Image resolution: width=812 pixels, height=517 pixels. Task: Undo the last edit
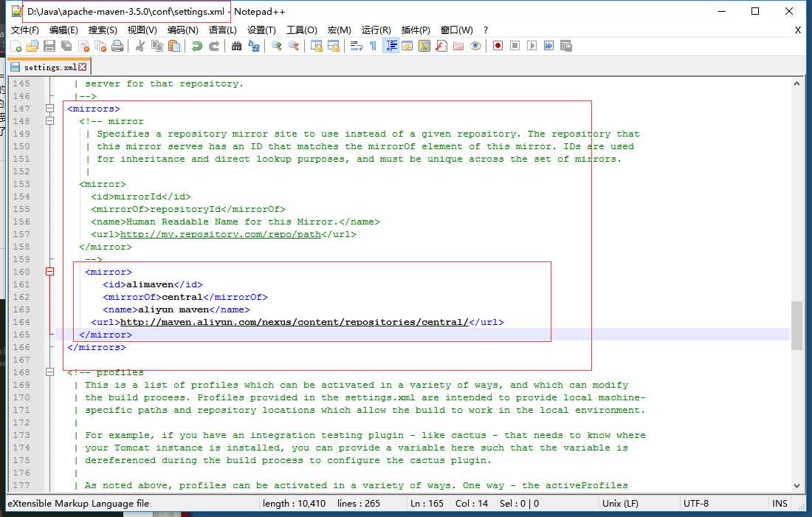[197, 46]
